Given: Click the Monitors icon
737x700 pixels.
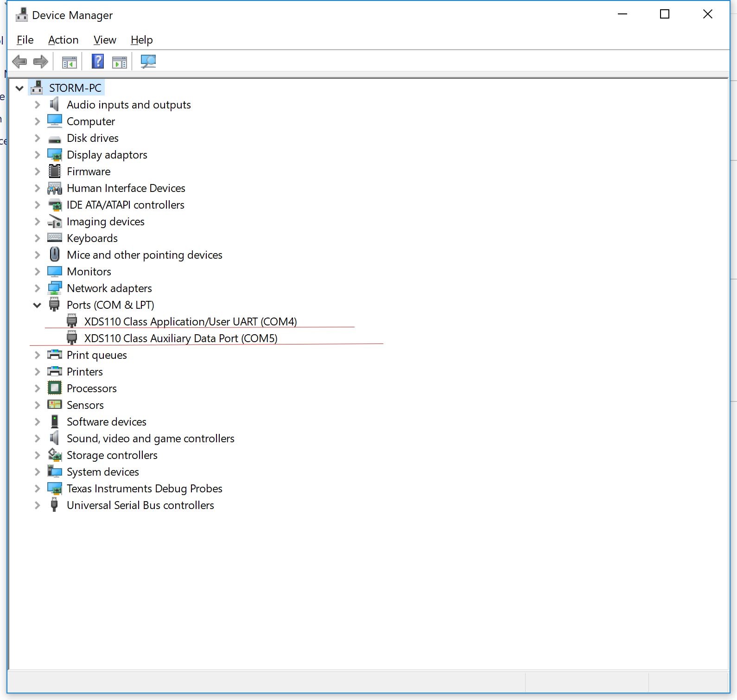Looking at the screenshot, I should [55, 271].
